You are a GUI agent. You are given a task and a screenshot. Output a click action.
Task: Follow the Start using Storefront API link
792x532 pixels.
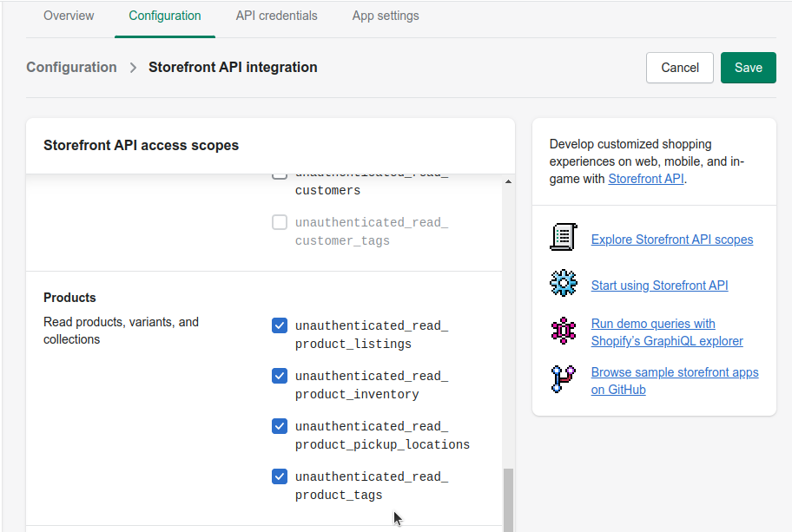pos(659,286)
